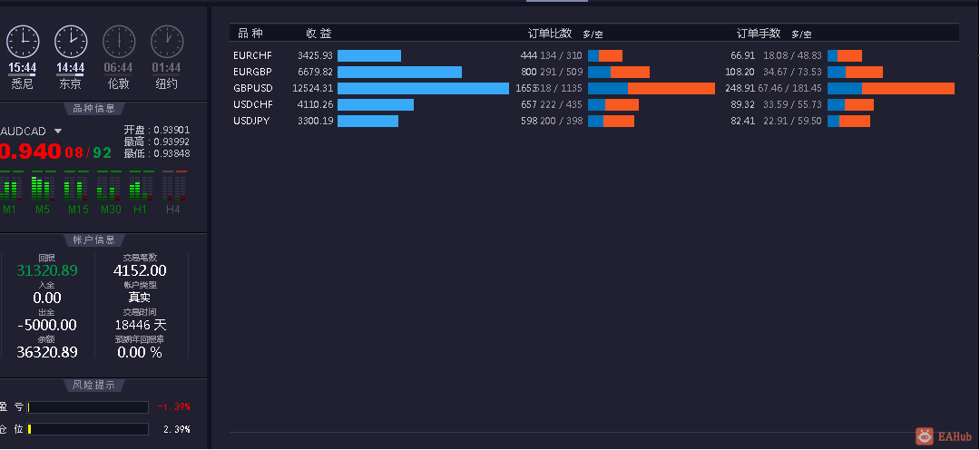Click the AUDCAD price 0.940
980x450 pixels.
tap(30, 152)
